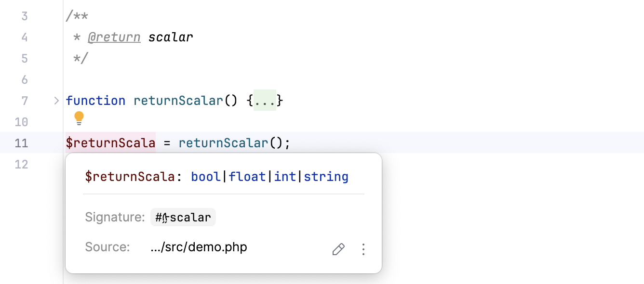Image resolution: width=644 pixels, height=284 pixels.
Task: Click line number 7 in the gutter
Action: pyautogui.click(x=25, y=101)
